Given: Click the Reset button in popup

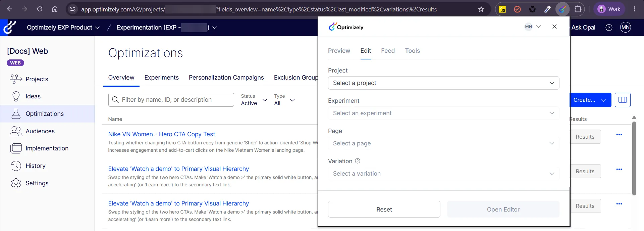Looking at the screenshot, I should point(384,209).
